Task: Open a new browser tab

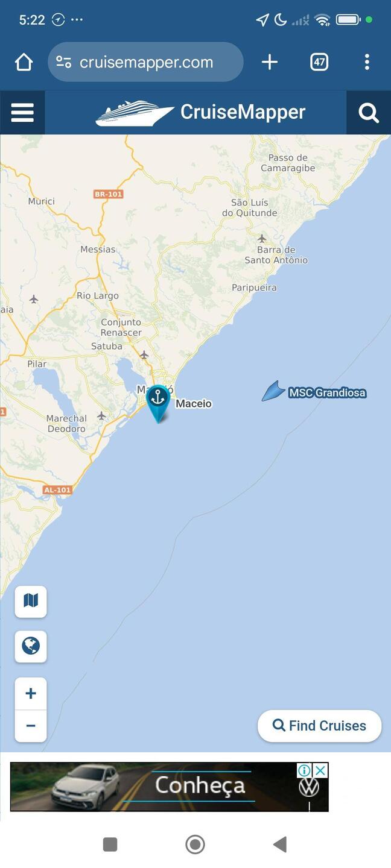Action: (x=270, y=62)
